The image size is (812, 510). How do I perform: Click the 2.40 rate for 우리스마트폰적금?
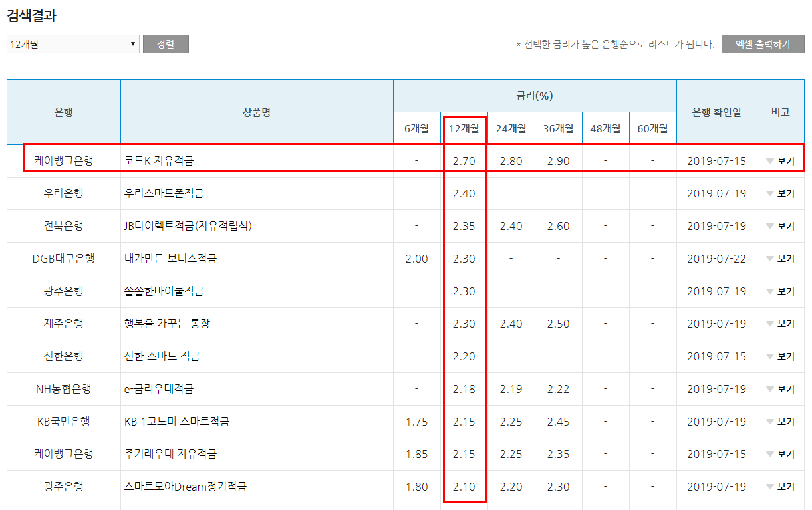[x=464, y=193]
